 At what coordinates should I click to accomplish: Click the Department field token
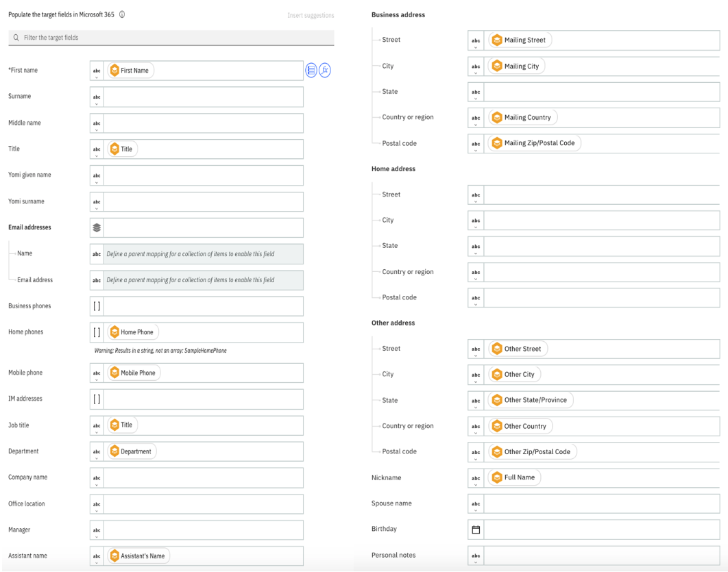click(x=131, y=451)
